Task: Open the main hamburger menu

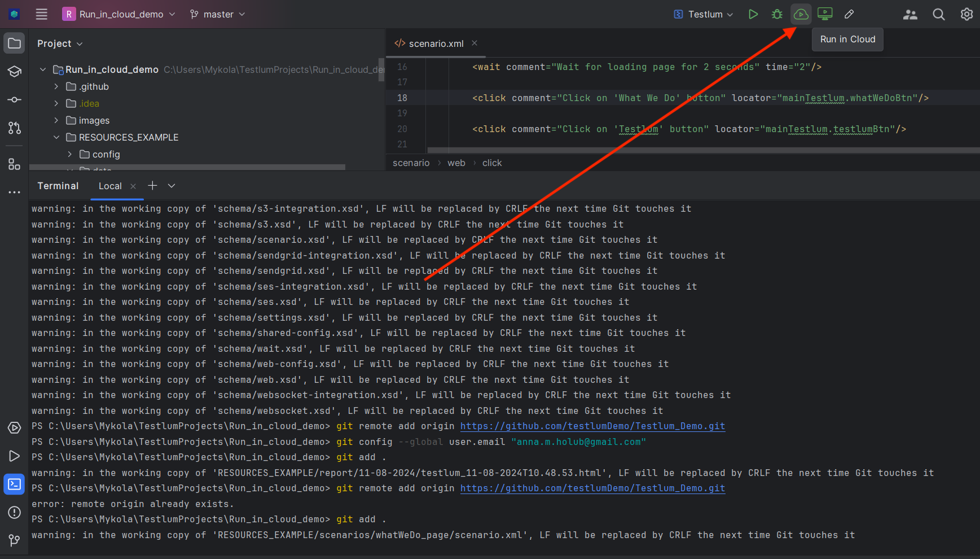Action: tap(42, 14)
